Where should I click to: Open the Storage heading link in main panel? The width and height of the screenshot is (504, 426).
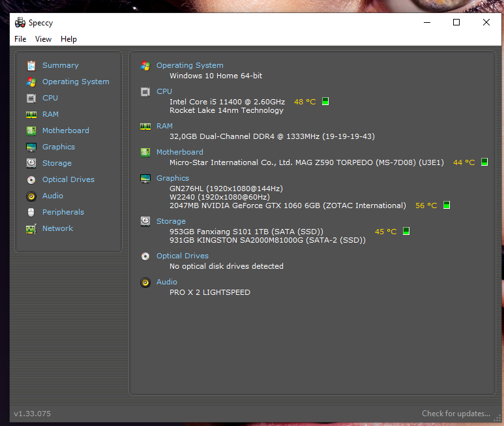(171, 222)
